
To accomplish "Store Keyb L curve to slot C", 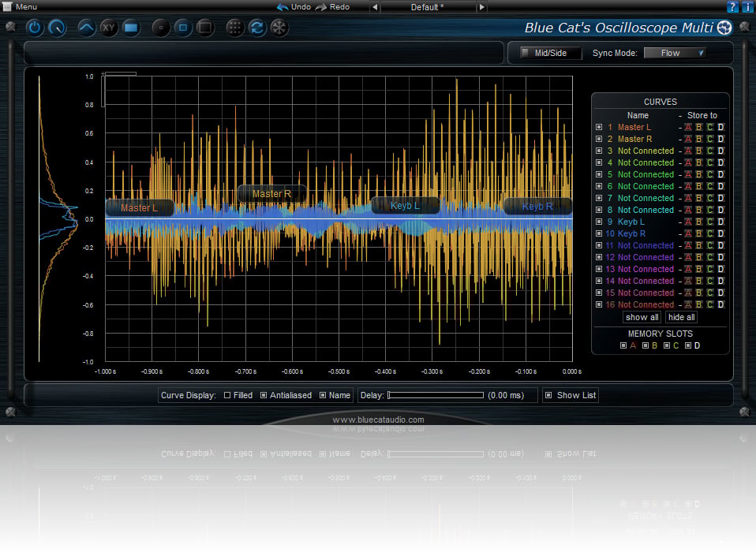I will pos(709,222).
